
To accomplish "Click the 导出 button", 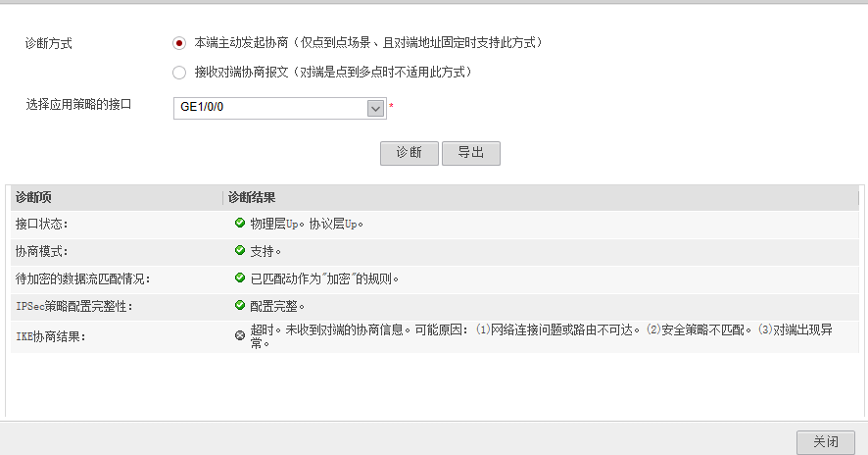I will (471, 153).
